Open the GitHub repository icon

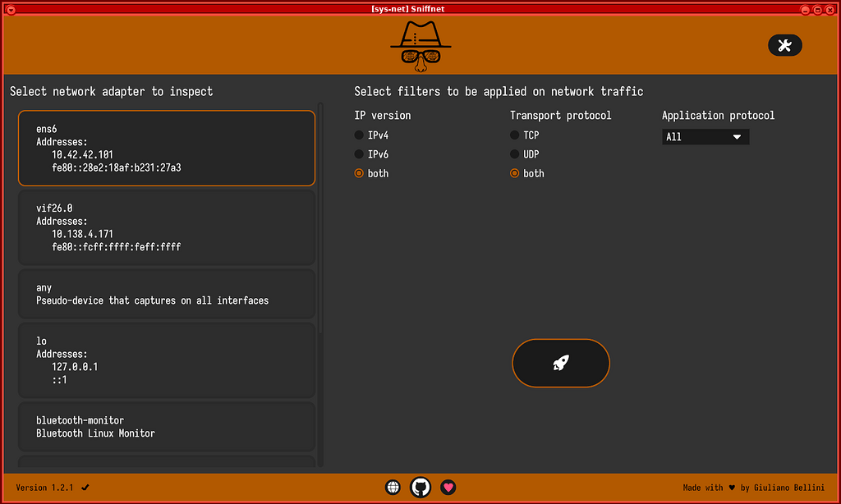click(x=420, y=487)
